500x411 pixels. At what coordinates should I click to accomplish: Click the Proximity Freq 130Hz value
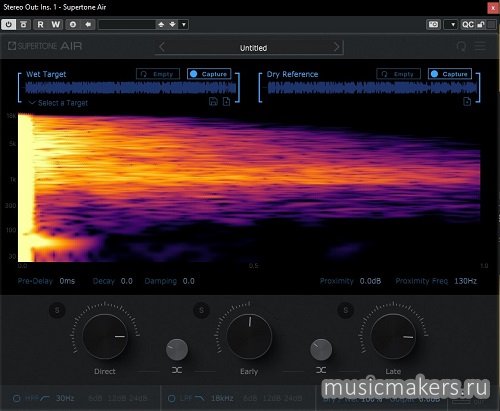pos(465,281)
